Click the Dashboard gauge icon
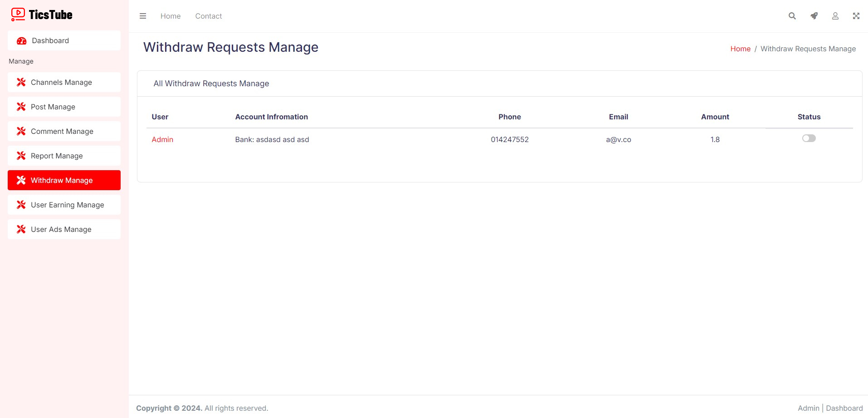Image resolution: width=868 pixels, height=418 pixels. [x=21, y=41]
